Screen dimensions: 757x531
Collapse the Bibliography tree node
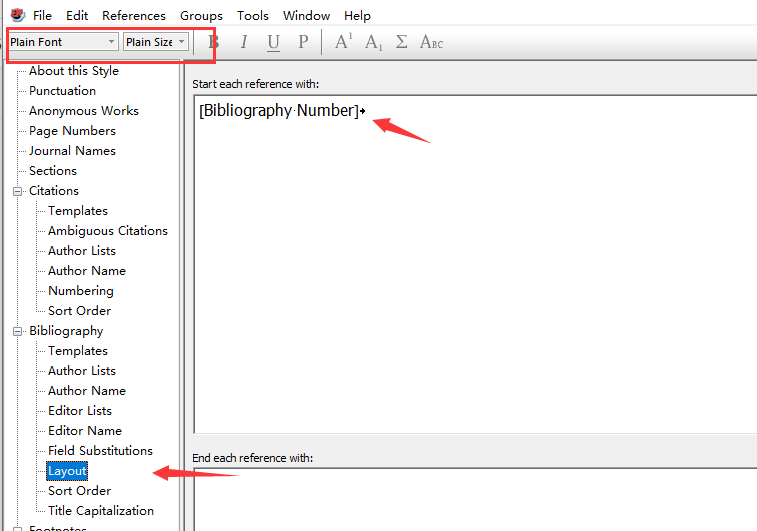coord(17,331)
